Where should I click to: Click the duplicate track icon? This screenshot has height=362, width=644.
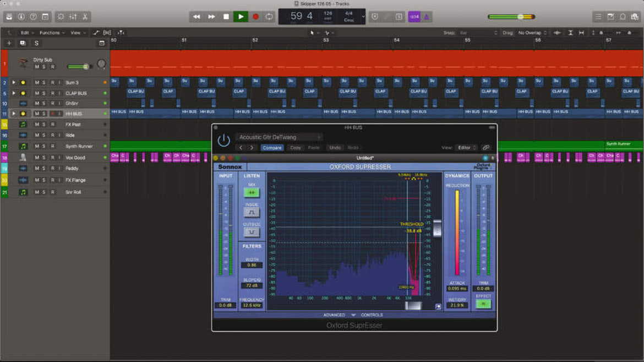pos(23,43)
